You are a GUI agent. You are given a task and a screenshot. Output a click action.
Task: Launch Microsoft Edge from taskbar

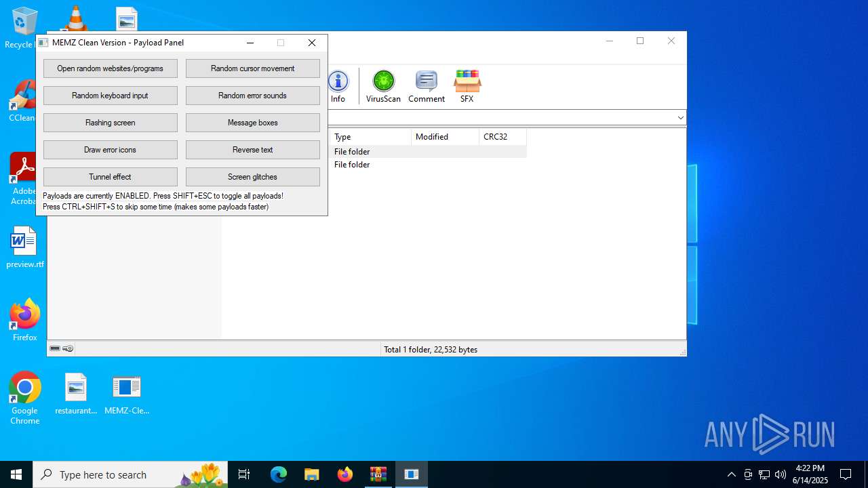coord(279,474)
